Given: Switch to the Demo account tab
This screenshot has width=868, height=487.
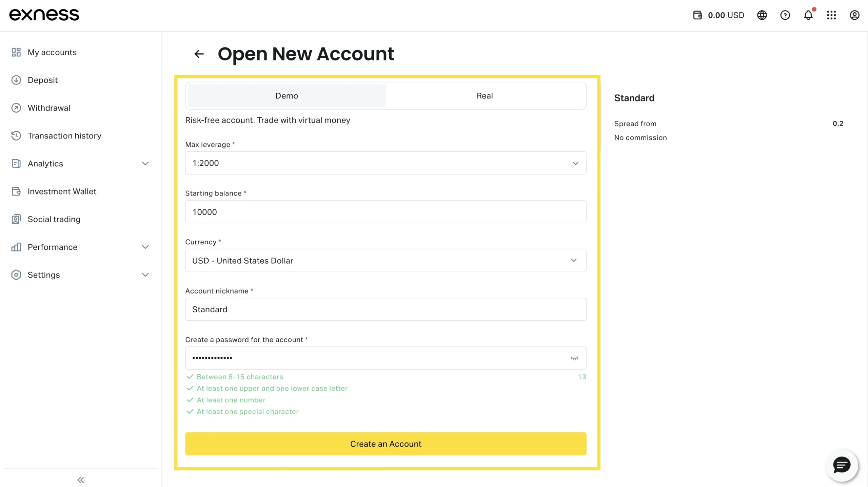Looking at the screenshot, I should coord(286,95).
